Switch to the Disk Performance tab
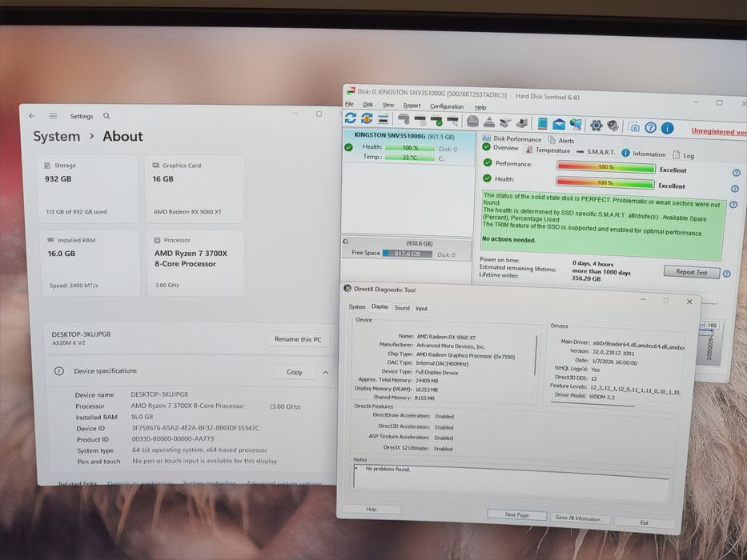 coord(512,139)
